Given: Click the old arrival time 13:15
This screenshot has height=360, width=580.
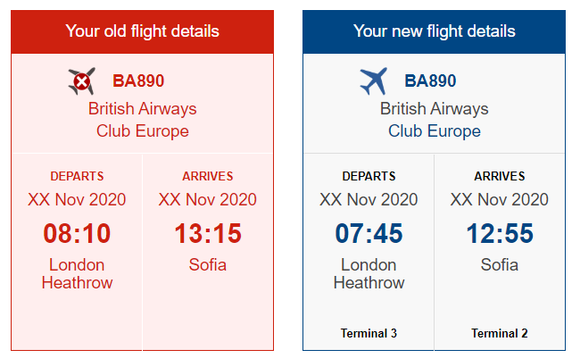Looking at the screenshot, I should coord(208,233).
